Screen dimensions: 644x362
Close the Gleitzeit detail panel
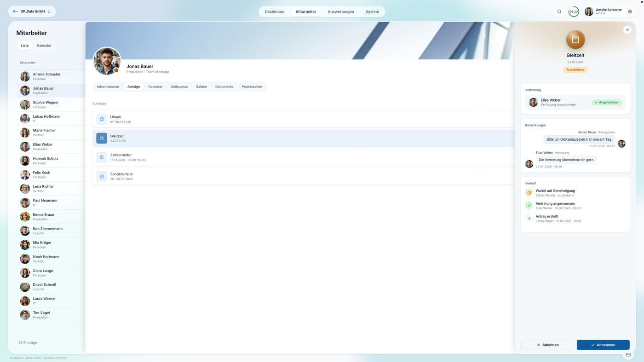point(627,29)
